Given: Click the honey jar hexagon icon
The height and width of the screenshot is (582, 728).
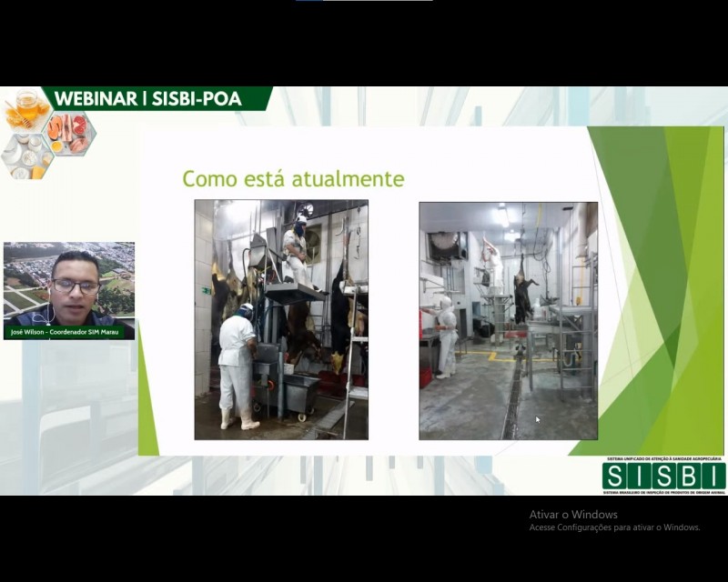Looking at the screenshot, I should point(26,110).
